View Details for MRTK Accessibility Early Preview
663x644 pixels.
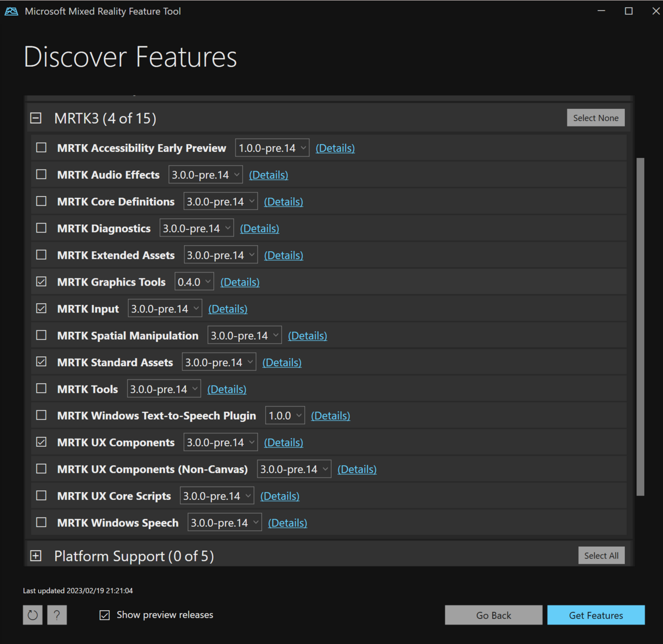[335, 148]
